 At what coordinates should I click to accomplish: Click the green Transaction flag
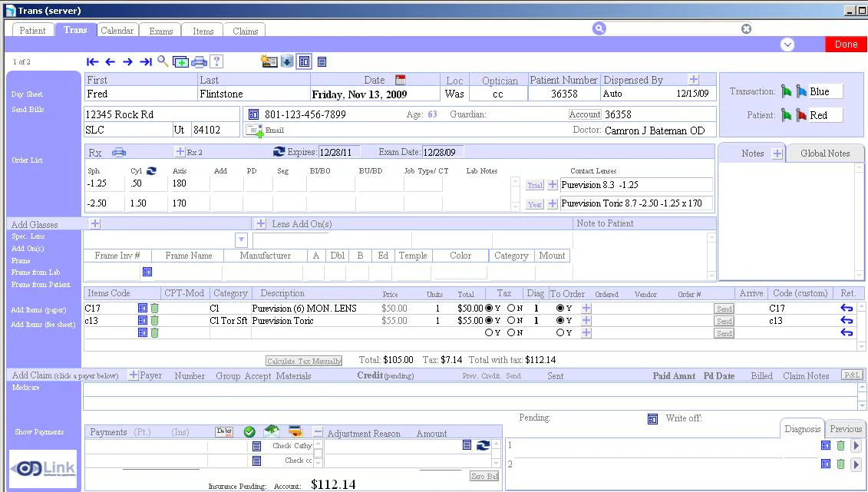(786, 91)
